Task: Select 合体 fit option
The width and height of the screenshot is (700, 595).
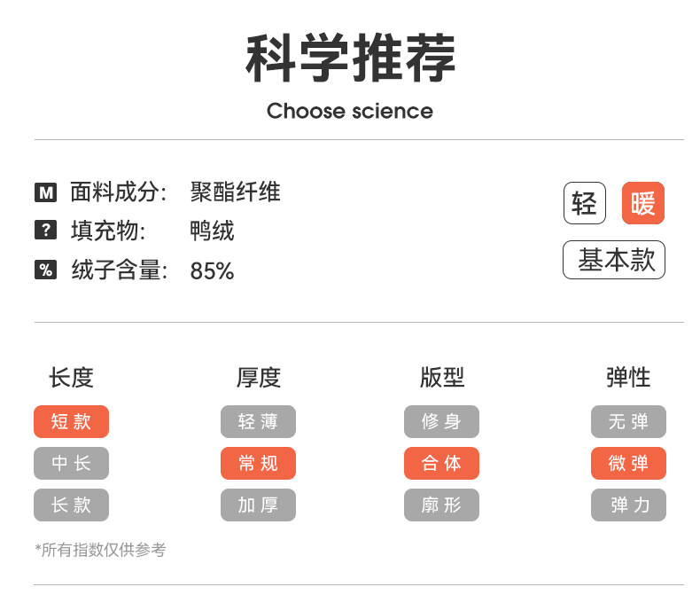Action: click(x=441, y=464)
